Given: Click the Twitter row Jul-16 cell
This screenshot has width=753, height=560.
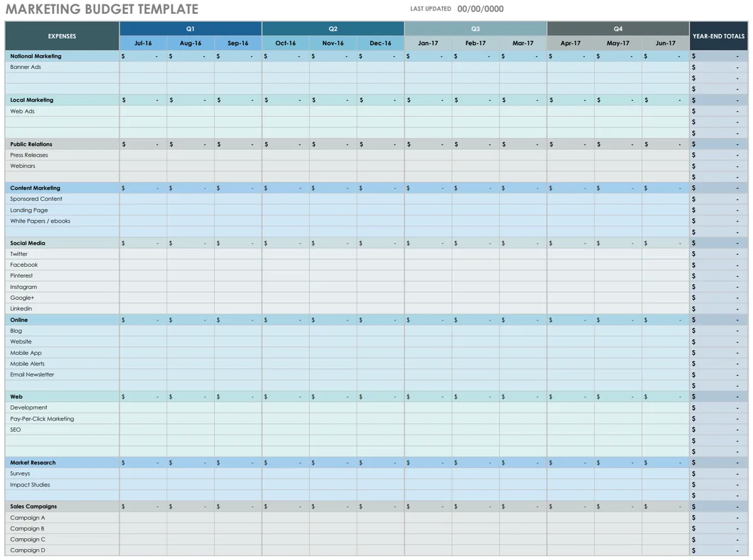Looking at the screenshot, I should click(x=143, y=254).
